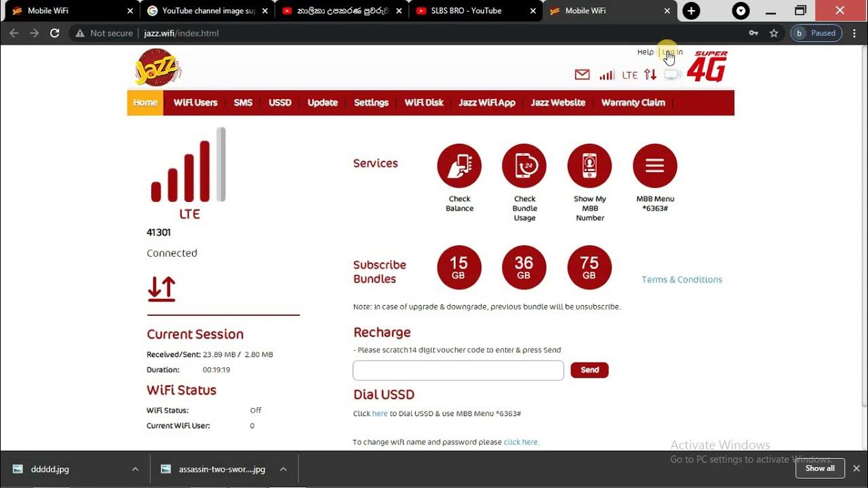Subscribe to the 36 GB bundle

524,267
